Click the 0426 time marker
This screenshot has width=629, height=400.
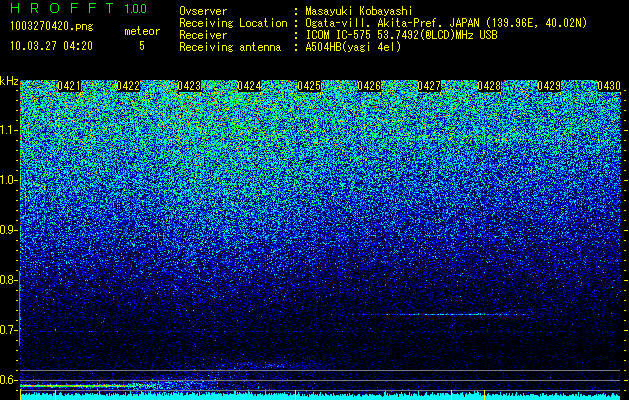(369, 86)
